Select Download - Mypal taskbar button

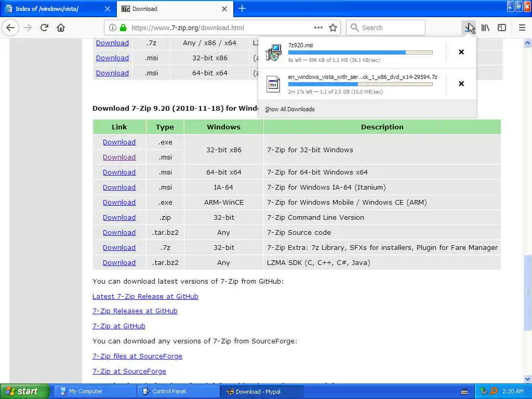click(261, 392)
